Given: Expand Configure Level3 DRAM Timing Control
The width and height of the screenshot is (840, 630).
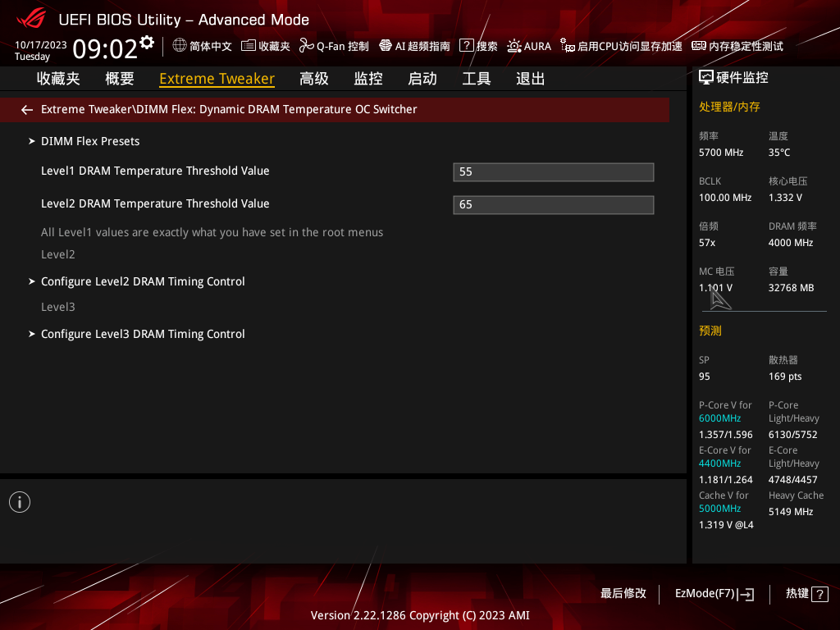Looking at the screenshot, I should coord(143,334).
